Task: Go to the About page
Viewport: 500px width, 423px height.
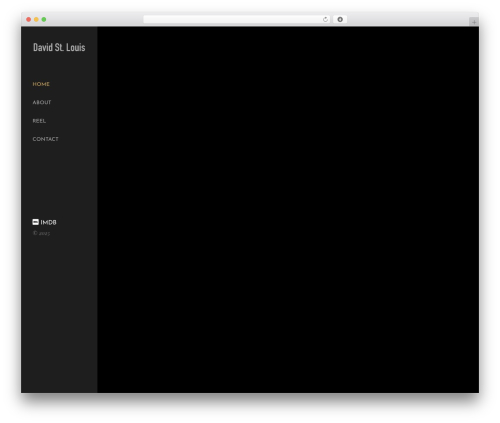Action: (x=42, y=103)
